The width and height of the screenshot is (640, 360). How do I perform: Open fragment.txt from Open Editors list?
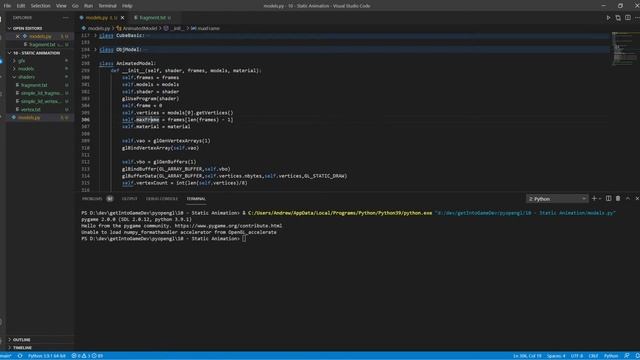[x=42, y=44]
